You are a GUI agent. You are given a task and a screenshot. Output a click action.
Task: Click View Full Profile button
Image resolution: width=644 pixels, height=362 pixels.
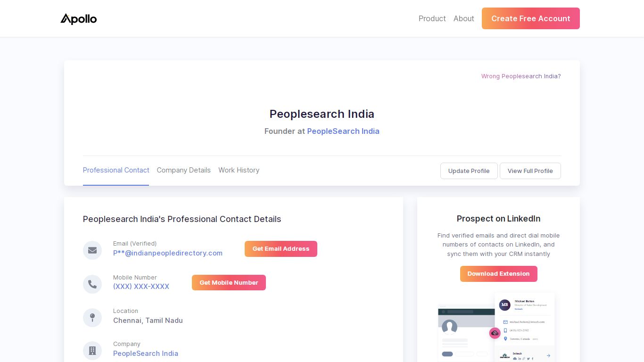[530, 171]
